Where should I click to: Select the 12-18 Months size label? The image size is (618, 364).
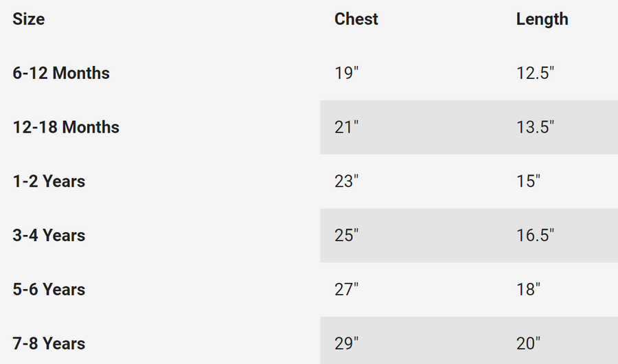tap(66, 127)
